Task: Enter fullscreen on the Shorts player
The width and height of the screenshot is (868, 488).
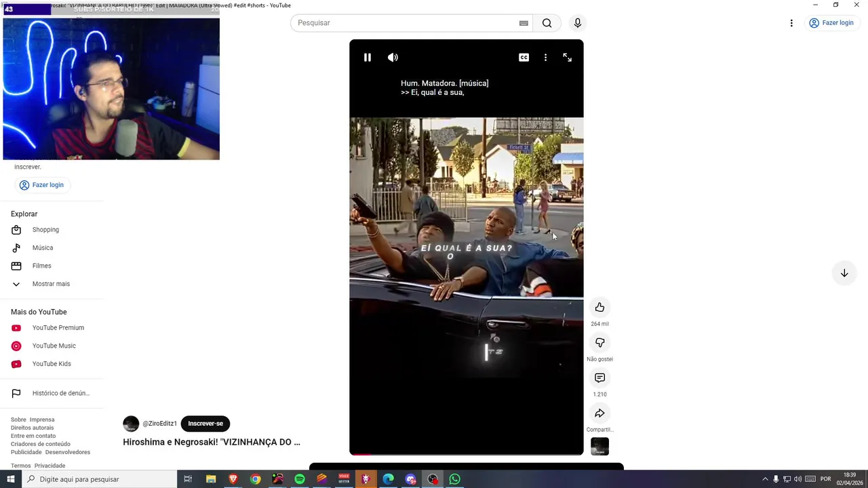Action: coord(568,58)
